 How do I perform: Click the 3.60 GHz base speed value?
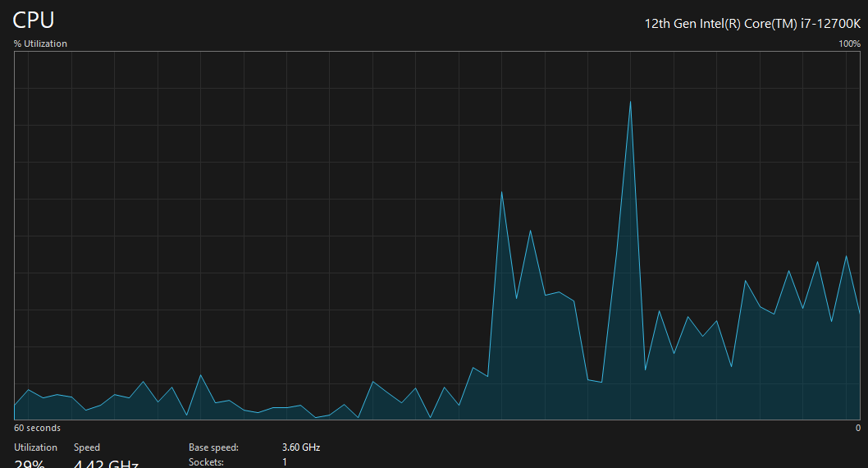(x=301, y=447)
